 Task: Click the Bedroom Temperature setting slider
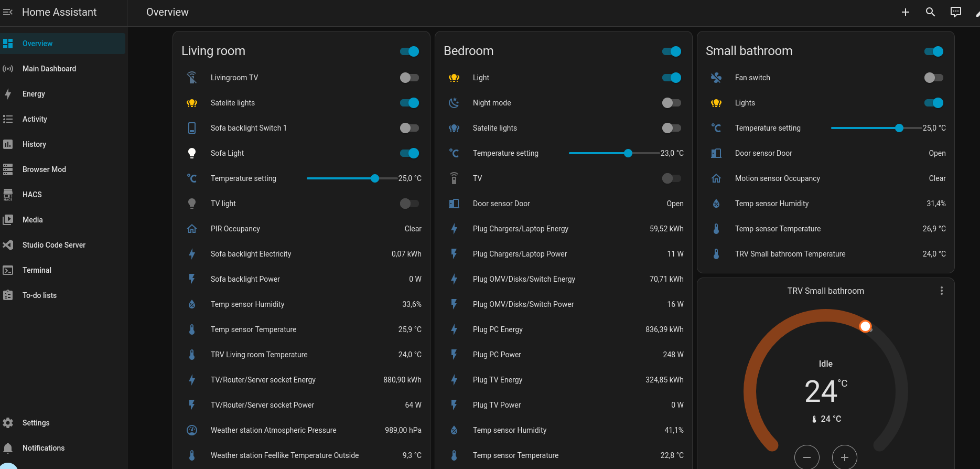613,153
